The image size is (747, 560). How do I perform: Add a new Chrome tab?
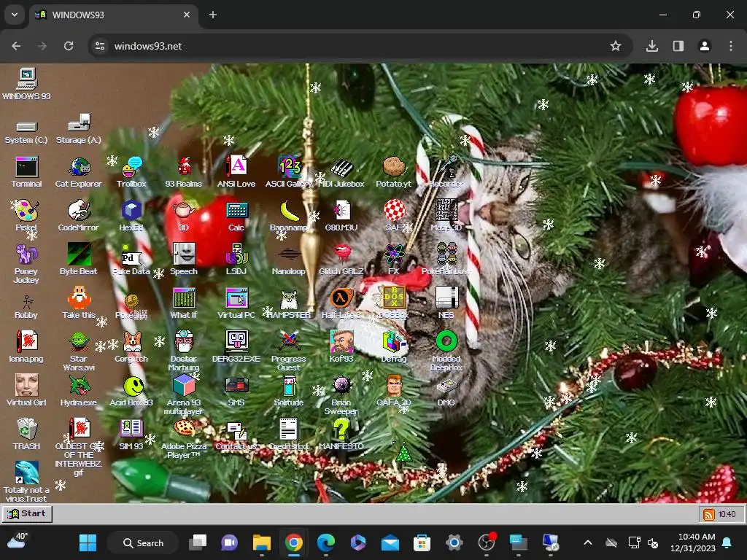213,15
